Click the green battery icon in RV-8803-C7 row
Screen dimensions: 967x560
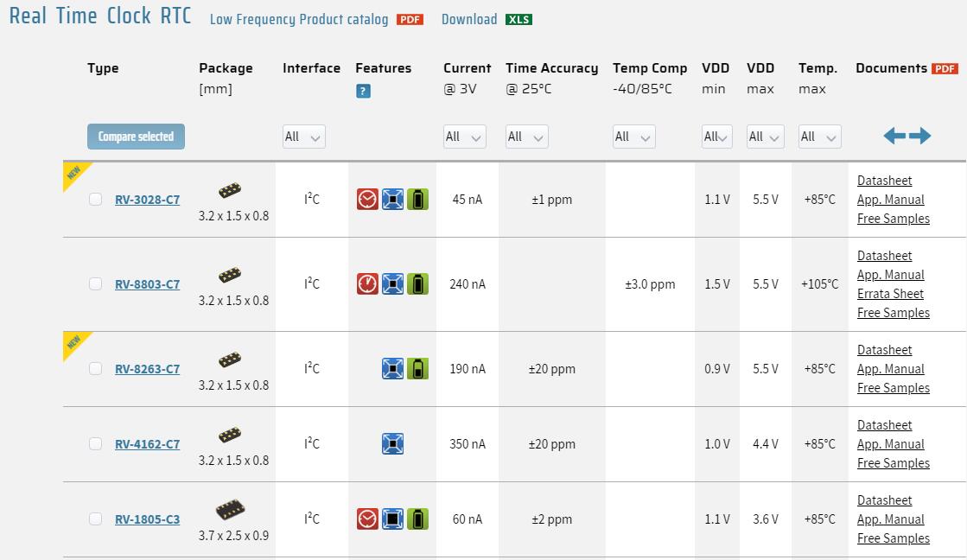coord(417,283)
